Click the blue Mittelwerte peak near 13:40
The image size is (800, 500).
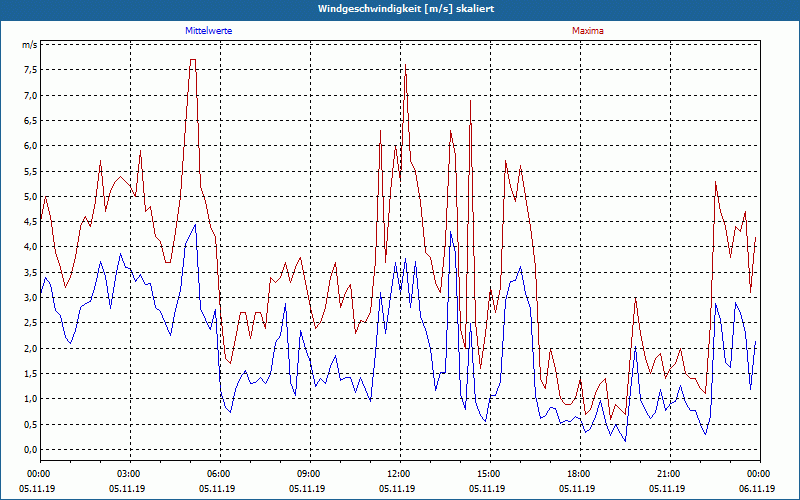click(451, 232)
